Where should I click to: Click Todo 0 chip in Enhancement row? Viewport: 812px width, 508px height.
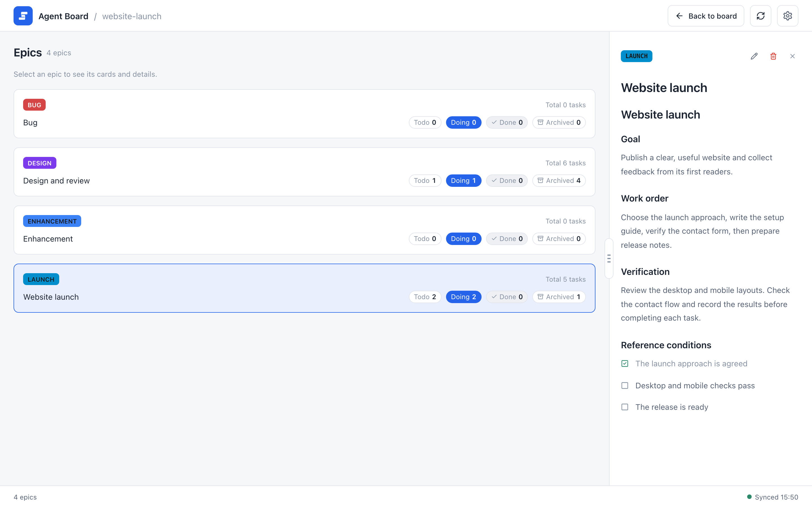pyautogui.click(x=425, y=238)
